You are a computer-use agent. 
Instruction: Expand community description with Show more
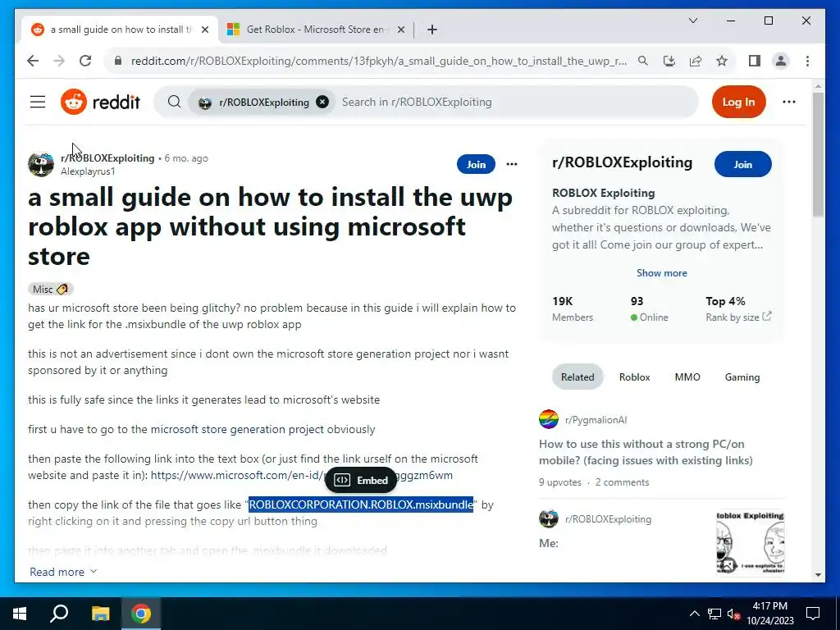click(x=662, y=272)
